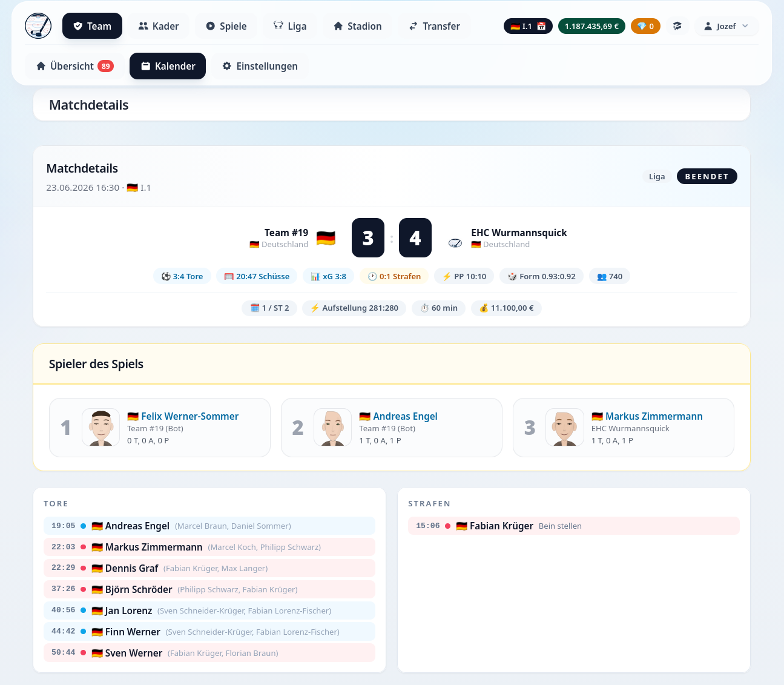Click the Spieler des Spiels heading

(96, 364)
